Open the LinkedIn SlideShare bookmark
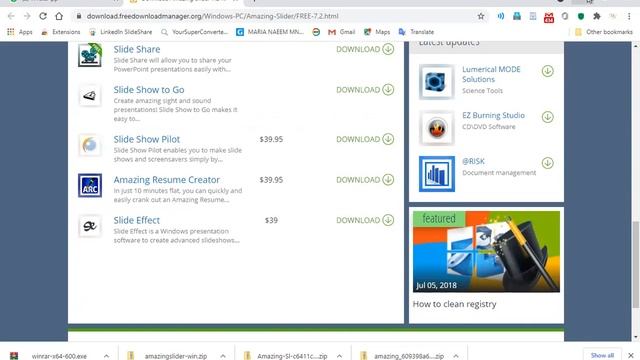 pyautogui.click(x=120, y=32)
